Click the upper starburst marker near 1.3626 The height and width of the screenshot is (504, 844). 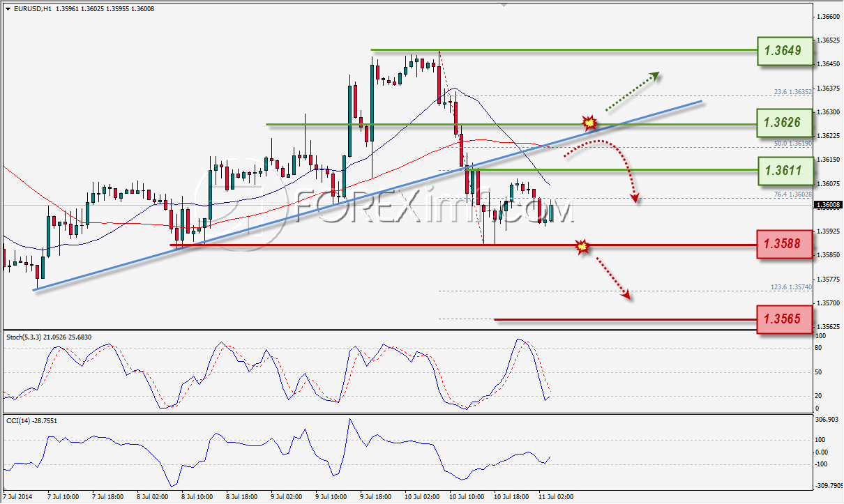tap(590, 123)
